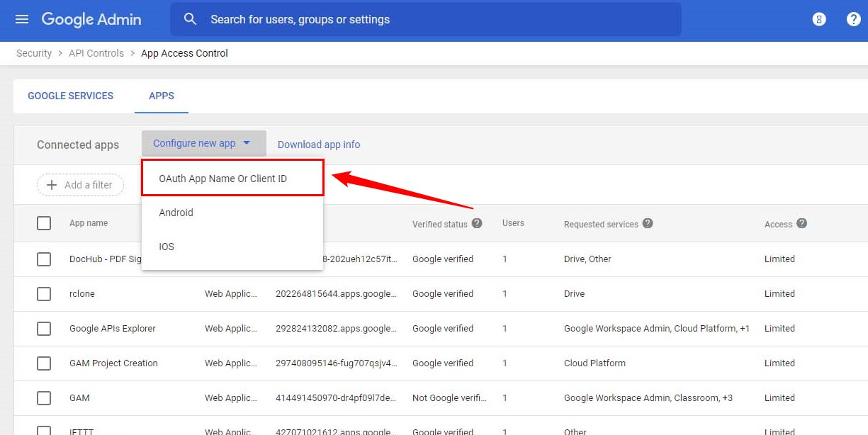868x435 pixels.
Task: Open the help question mark icon
Action: pos(853,19)
